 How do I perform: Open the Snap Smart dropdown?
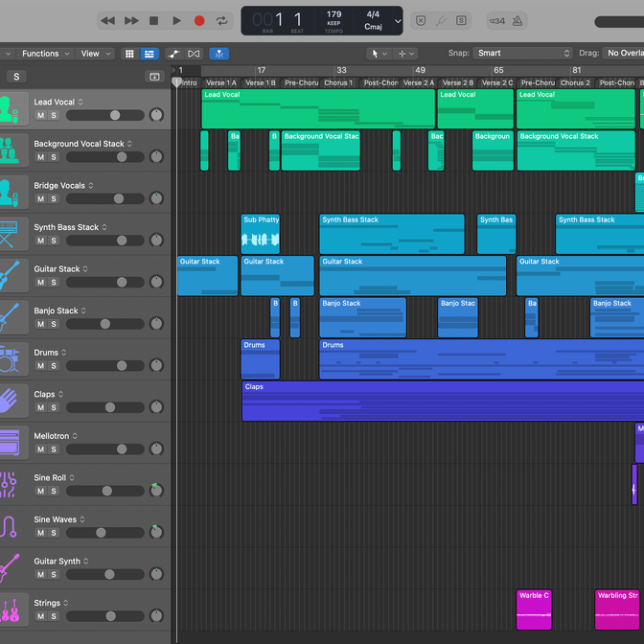522,53
